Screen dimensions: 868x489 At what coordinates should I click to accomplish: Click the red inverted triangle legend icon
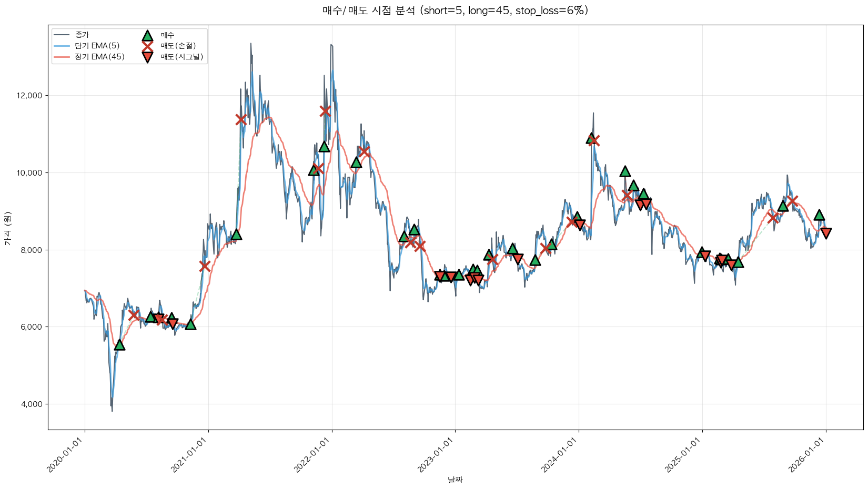pyautogui.click(x=147, y=57)
